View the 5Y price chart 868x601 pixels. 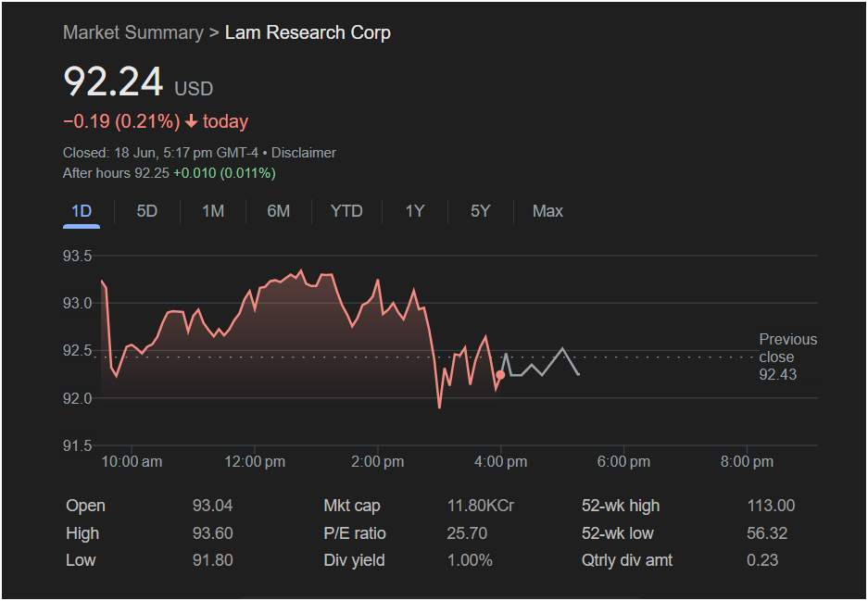pos(481,211)
